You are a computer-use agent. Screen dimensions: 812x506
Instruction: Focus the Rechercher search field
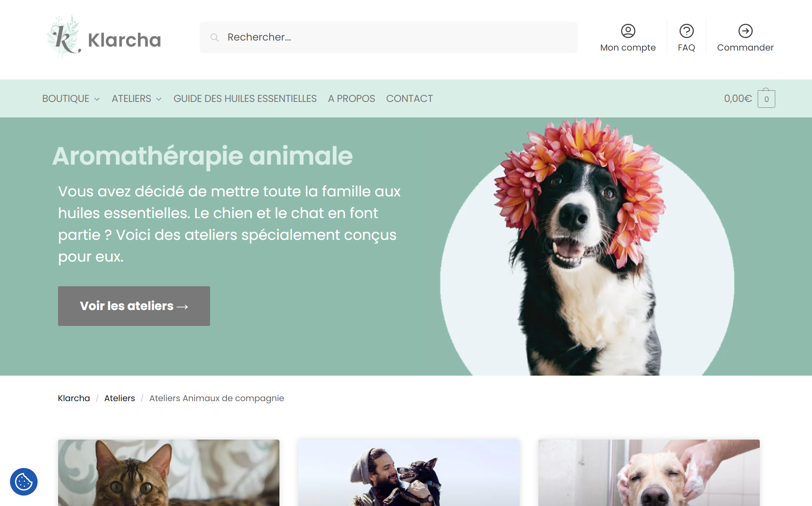(x=388, y=37)
